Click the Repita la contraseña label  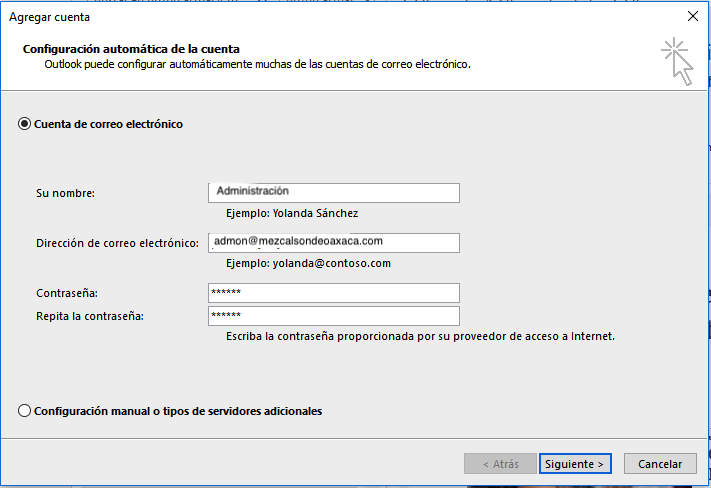(90, 316)
